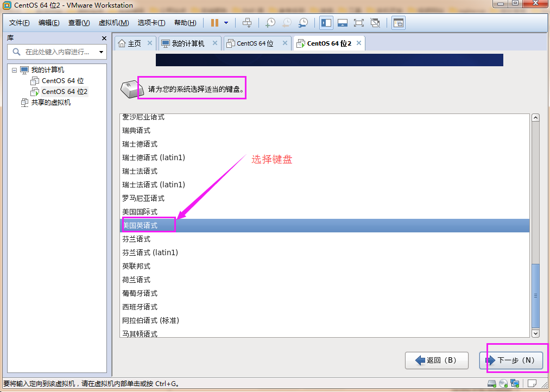550x392 pixels.
Task: Click the network adapter status icon
Action: click(515, 384)
